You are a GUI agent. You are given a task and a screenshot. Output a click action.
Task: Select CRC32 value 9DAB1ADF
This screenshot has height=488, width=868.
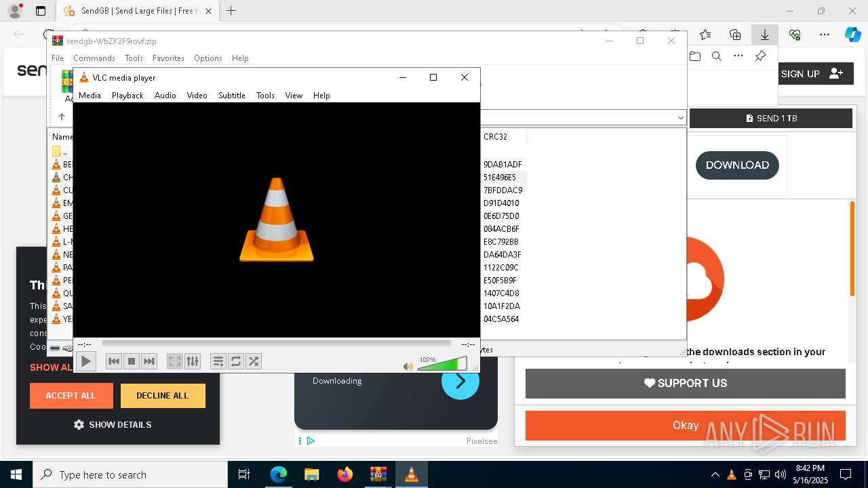[x=502, y=165]
